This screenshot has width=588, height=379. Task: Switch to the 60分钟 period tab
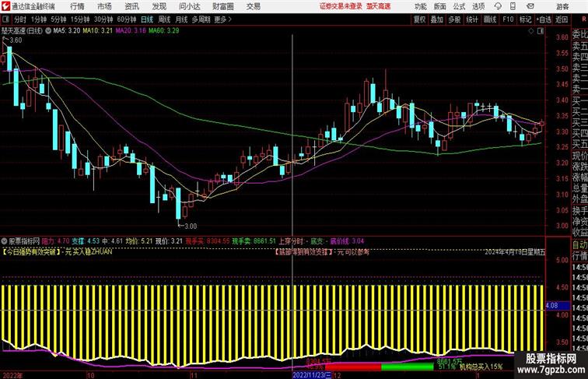126,19
